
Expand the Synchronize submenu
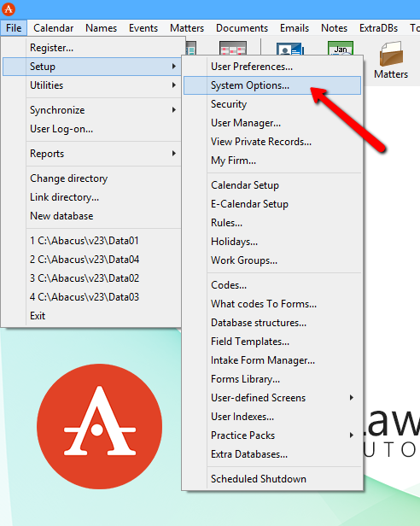(92, 110)
